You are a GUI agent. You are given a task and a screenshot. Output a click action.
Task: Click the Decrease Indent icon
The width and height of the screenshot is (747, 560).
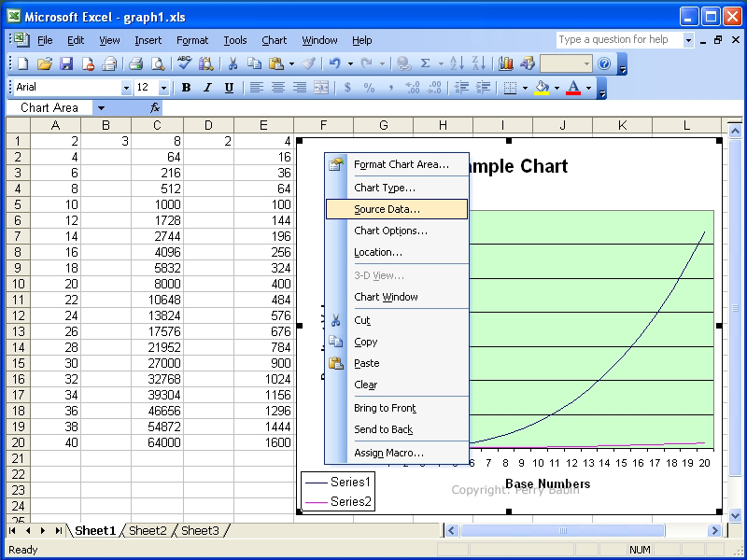coord(461,88)
